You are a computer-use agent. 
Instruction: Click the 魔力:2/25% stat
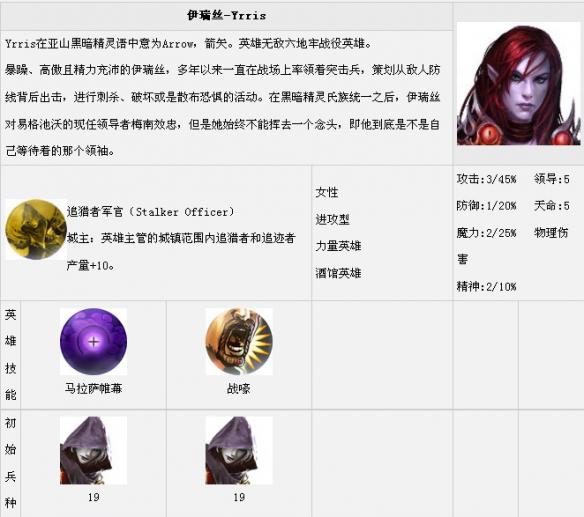pos(486,233)
